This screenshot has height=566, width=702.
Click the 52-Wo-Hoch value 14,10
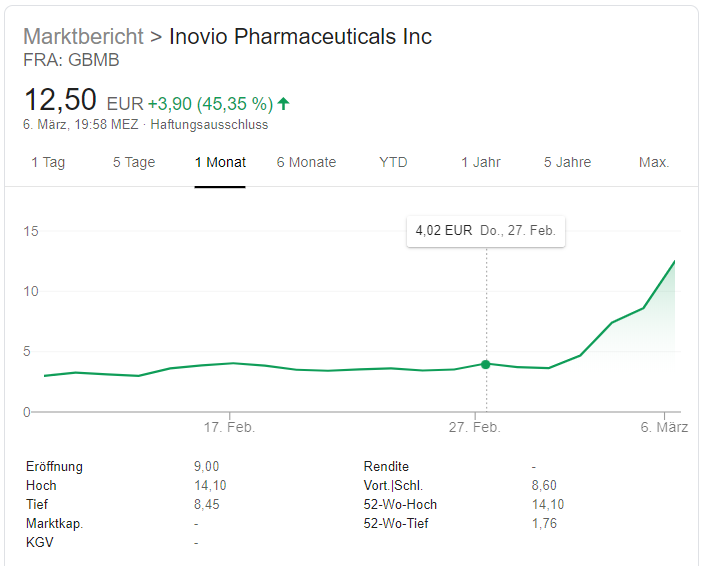point(549,505)
